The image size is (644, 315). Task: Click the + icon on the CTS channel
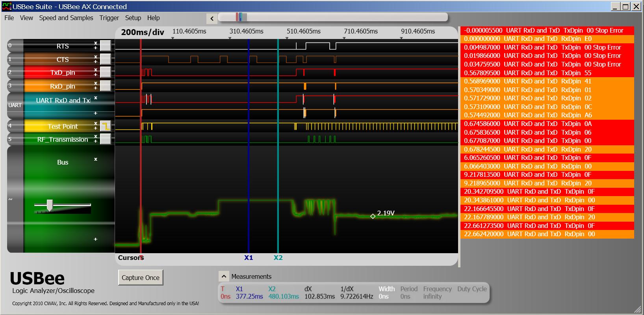(x=95, y=61)
